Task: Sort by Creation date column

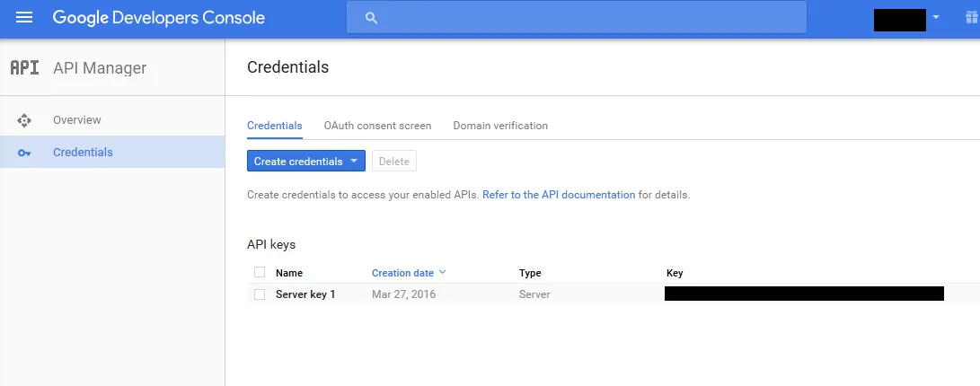Action: pyautogui.click(x=409, y=273)
